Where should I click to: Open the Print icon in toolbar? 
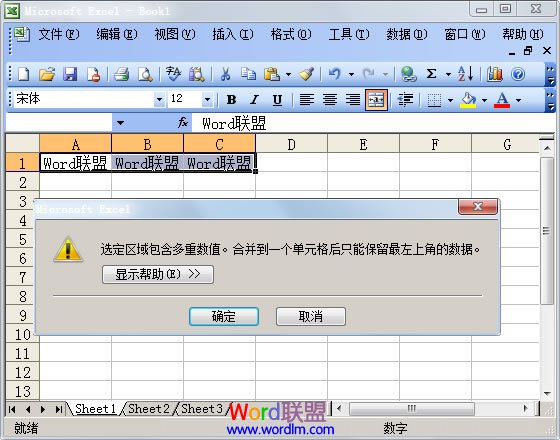[121, 74]
